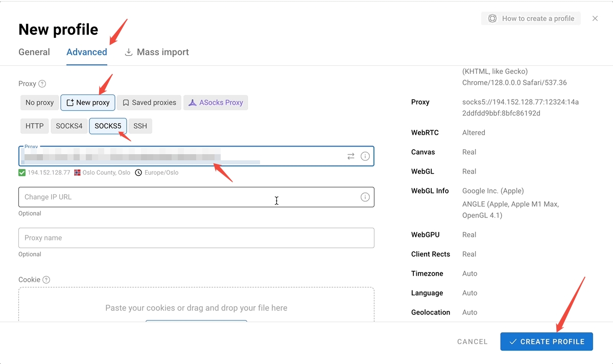Select the No proxy option
Viewport: 613px width, 364px height.
[x=39, y=103]
